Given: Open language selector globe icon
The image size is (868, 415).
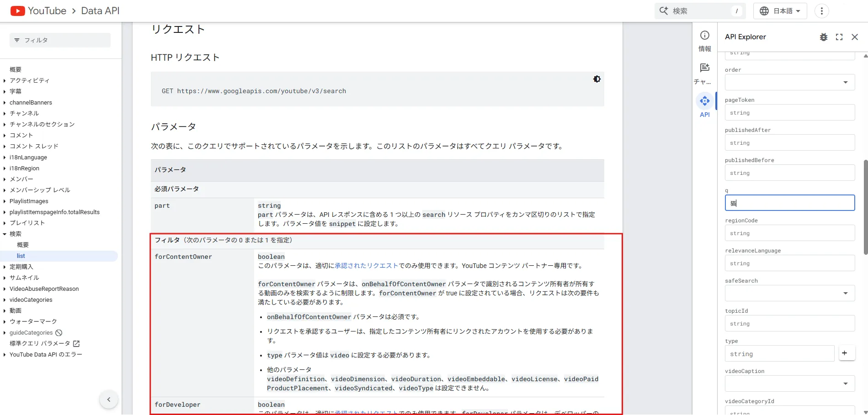Looking at the screenshot, I should click(x=764, y=11).
